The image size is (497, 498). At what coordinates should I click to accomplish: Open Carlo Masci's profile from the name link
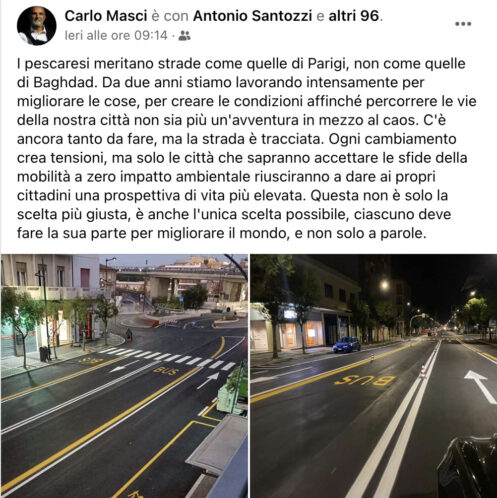click(x=106, y=16)
